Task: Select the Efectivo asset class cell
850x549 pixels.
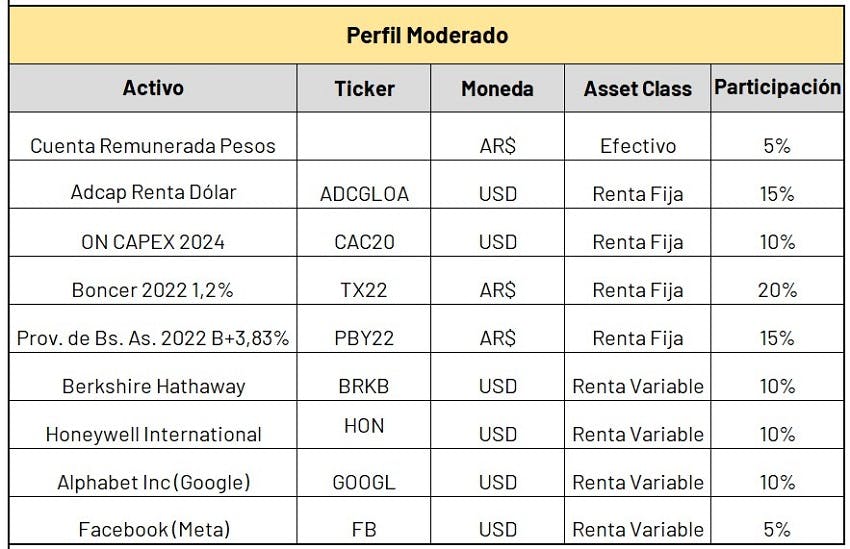Action: click(638, 137)
